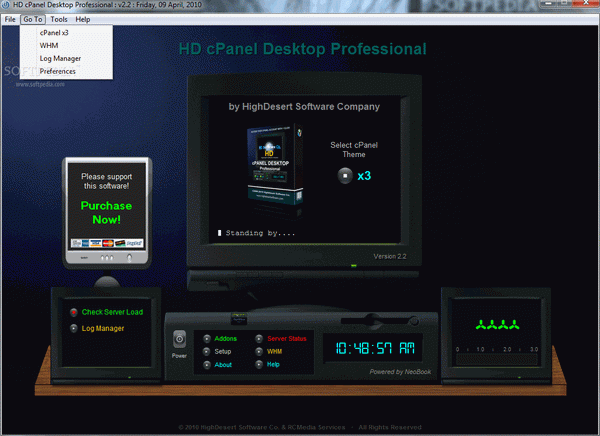The image size is (600, 436).
Task: Click the cPanel Desktop product box image
Action: [x=275, y=166]
